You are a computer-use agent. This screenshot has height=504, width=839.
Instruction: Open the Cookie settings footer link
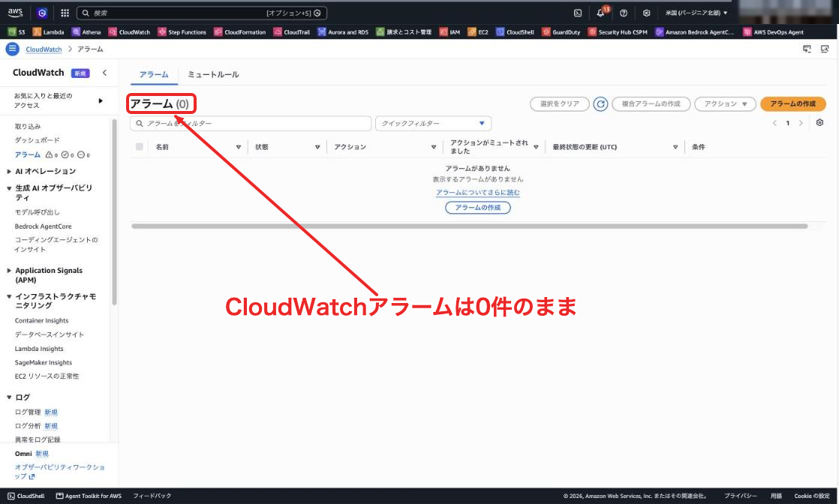click(x=811, y=496)
